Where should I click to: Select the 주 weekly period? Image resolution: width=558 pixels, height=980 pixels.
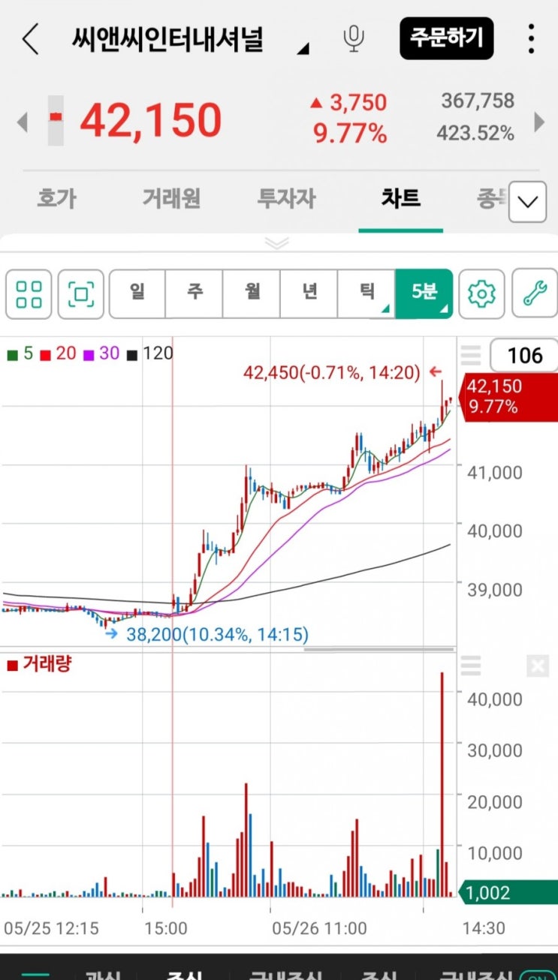pyautogui.click(x=195, y=293)
